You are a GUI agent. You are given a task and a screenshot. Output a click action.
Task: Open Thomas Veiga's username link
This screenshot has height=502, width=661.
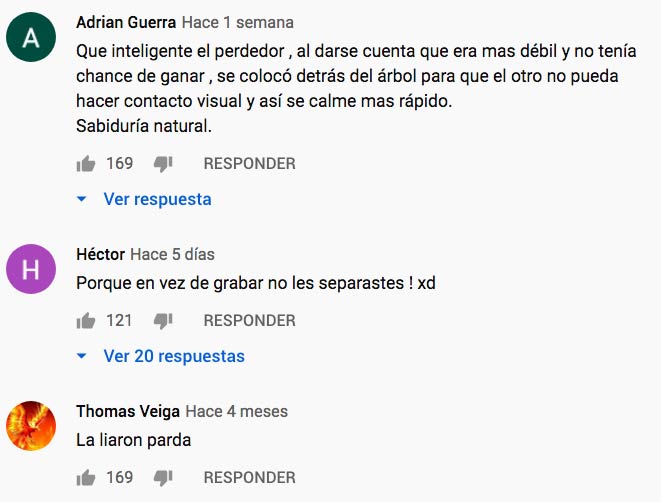click(x=128, y=411)
